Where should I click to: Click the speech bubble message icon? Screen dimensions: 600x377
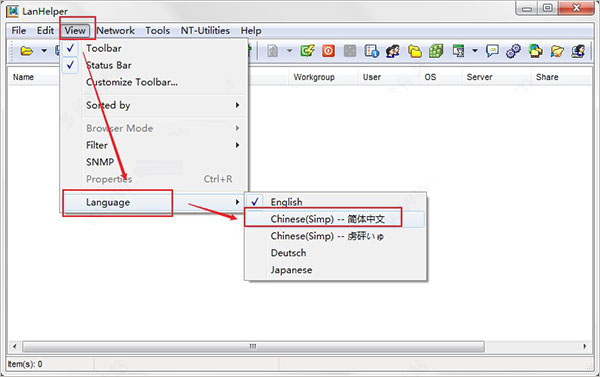click(492, 51)
